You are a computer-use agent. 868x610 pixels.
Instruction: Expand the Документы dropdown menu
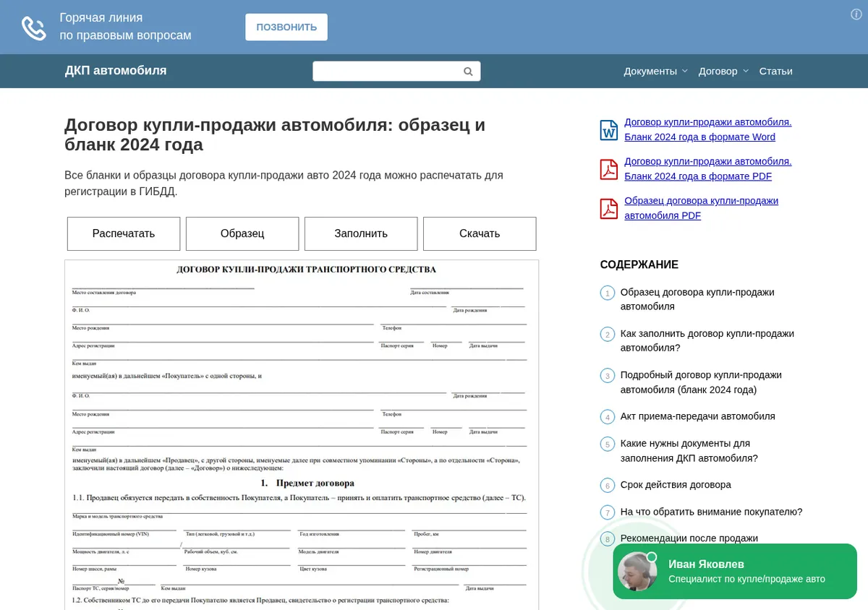(656, 71)
